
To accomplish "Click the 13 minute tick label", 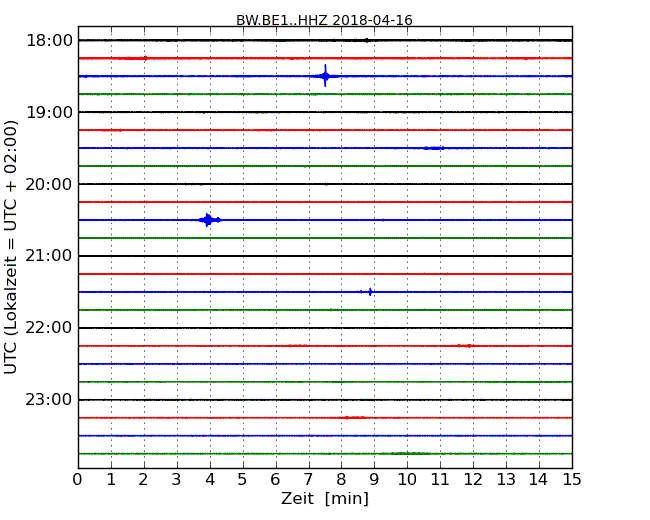I will click(506, 480).
